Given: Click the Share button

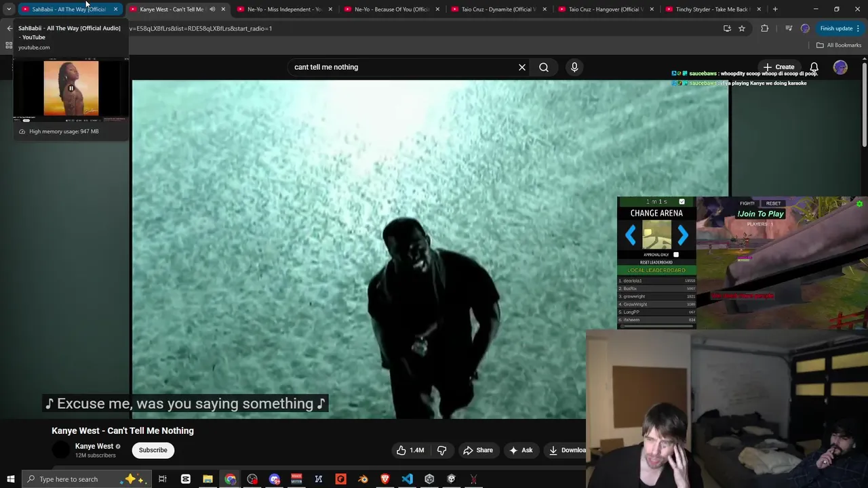Looking at the screenshot, I should [x=478, y=450].
